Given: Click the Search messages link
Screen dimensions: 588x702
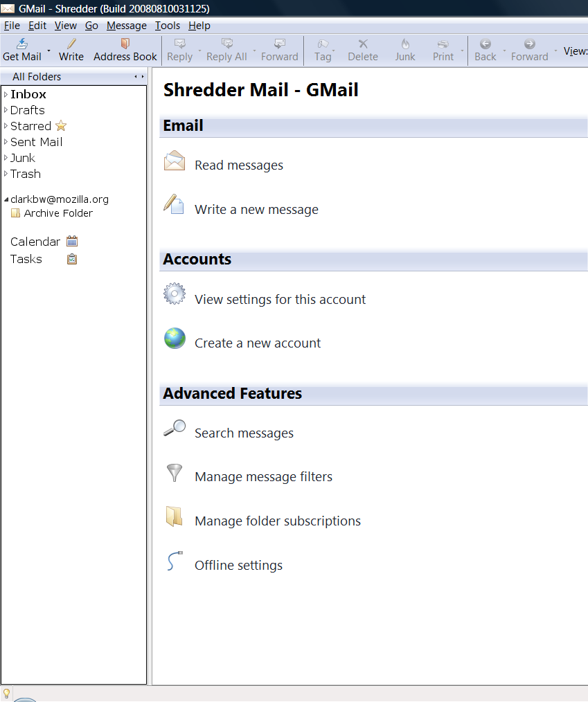Looking at the screenshot, I should pos(244,433).
